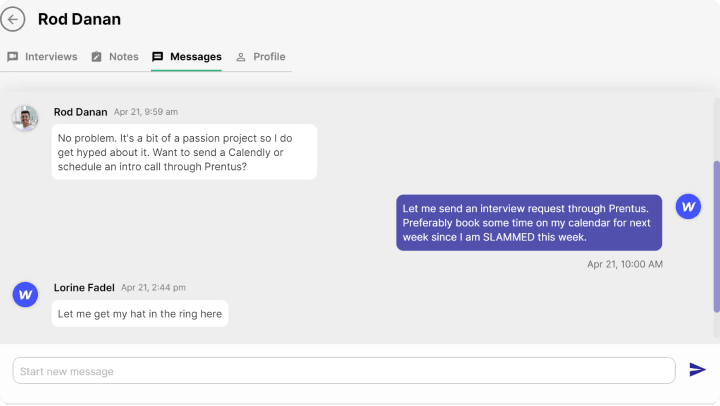The image size is (720, 406).
Task: Click the person icon beside Profile
Action: (241, 57)
